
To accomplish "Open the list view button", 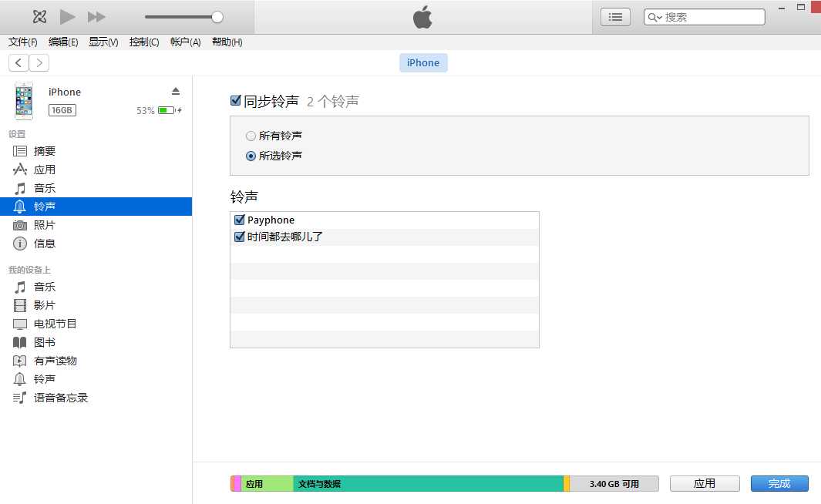I will coord(615,17).
